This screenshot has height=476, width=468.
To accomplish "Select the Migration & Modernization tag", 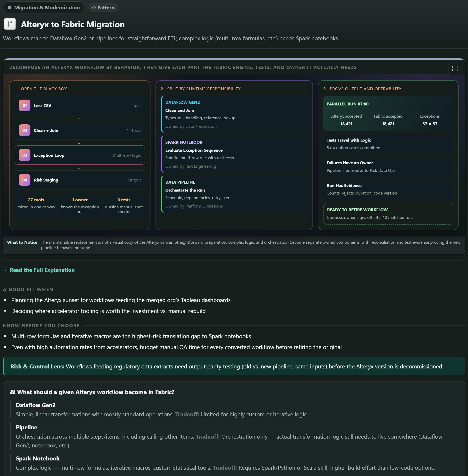I will point(44,7).
